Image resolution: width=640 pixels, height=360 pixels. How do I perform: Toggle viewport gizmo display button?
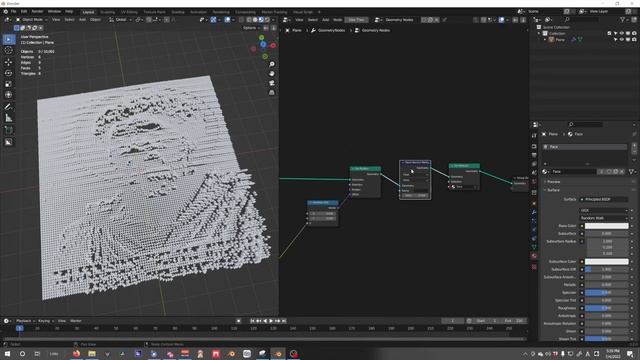(x=213, y=20)
